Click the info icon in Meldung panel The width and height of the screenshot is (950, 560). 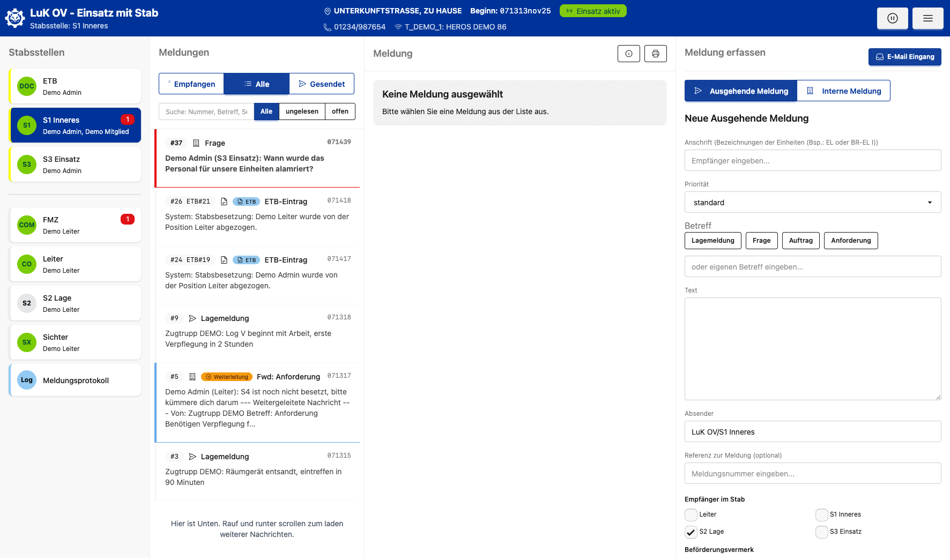[628, 54]
